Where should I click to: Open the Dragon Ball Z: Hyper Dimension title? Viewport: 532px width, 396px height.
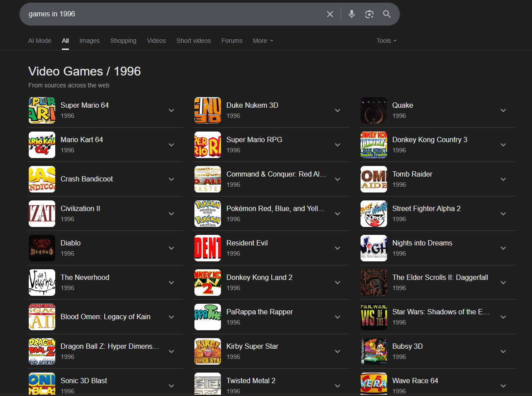110,346
